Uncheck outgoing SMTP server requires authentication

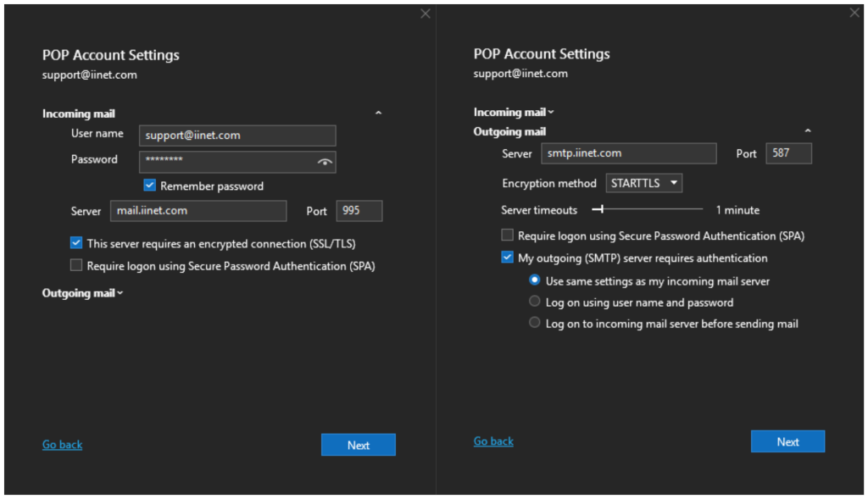508,258
